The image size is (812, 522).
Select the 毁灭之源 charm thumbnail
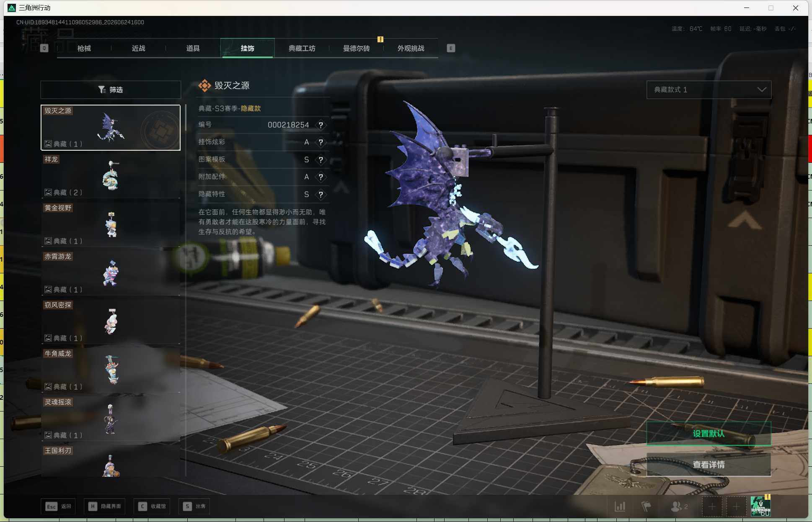111,127
